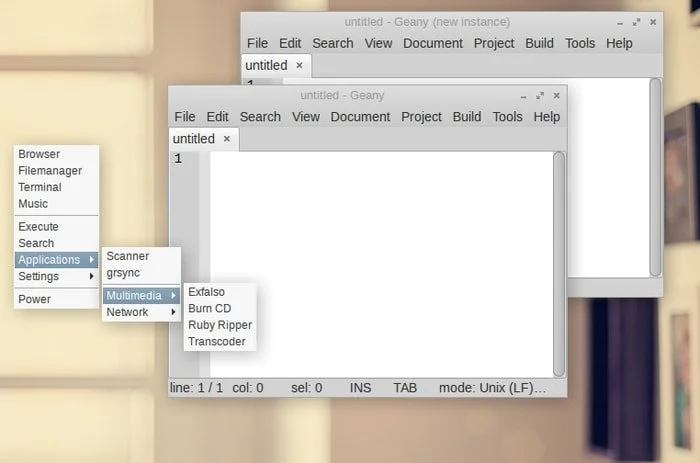This screenshot has width=700, height=463.
Task: Open File menu in Geany new instance window
Action: point(257,43)
